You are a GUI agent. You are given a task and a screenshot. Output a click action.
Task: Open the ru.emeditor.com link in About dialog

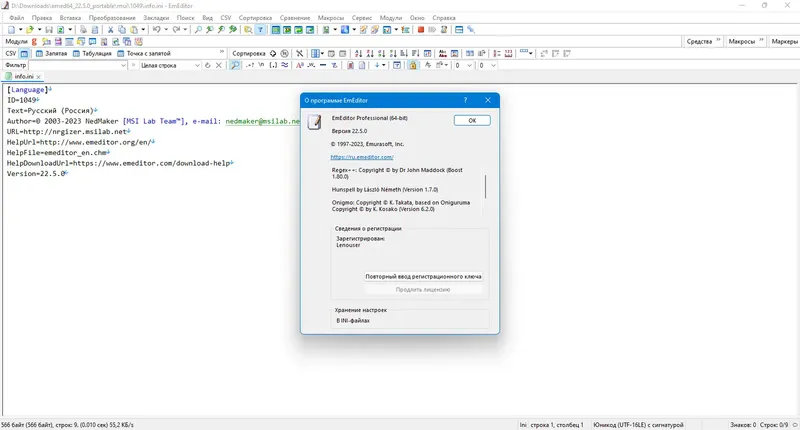[x=362, y=157]
